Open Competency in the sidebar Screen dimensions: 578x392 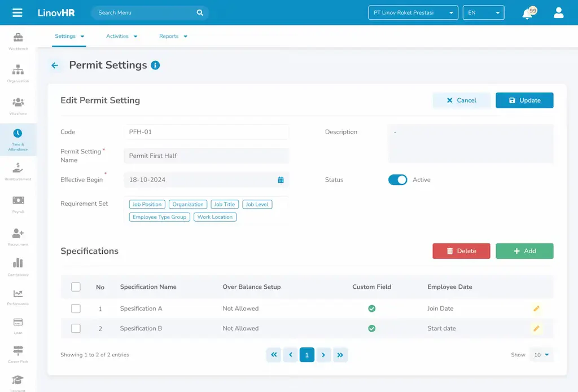18,267
